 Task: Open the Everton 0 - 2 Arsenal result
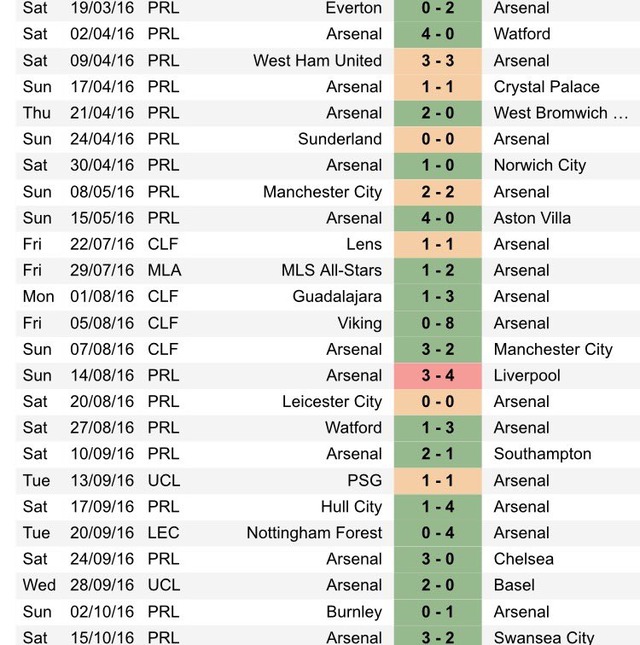(438, 9)
